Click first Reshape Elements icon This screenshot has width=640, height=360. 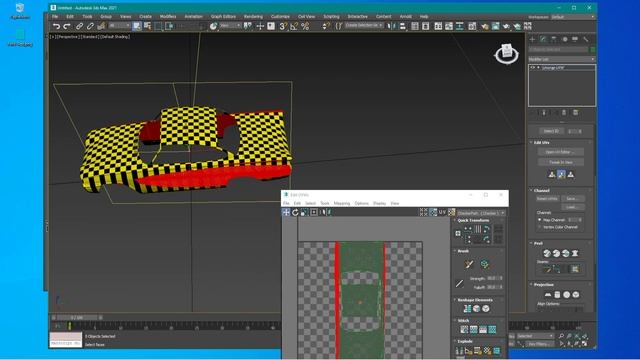pyautogui.click(x=467, y=309)
